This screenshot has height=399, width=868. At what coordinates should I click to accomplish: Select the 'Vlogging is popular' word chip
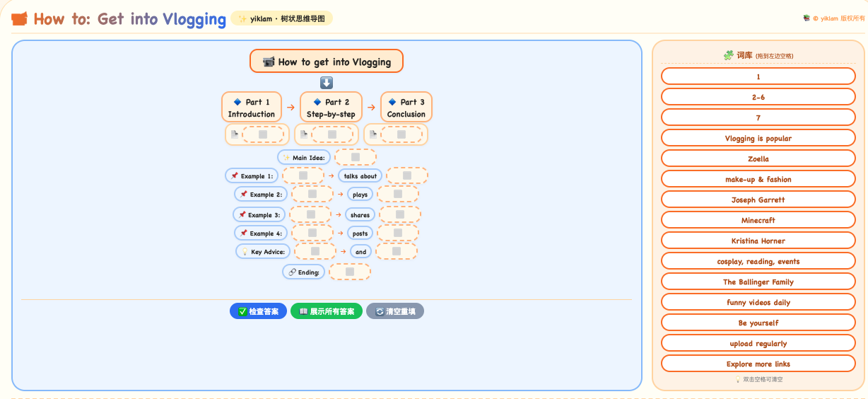coord(758,138)
